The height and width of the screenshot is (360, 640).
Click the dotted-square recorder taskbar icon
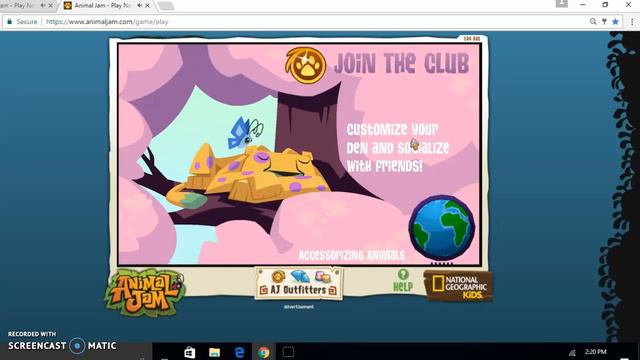288,352
